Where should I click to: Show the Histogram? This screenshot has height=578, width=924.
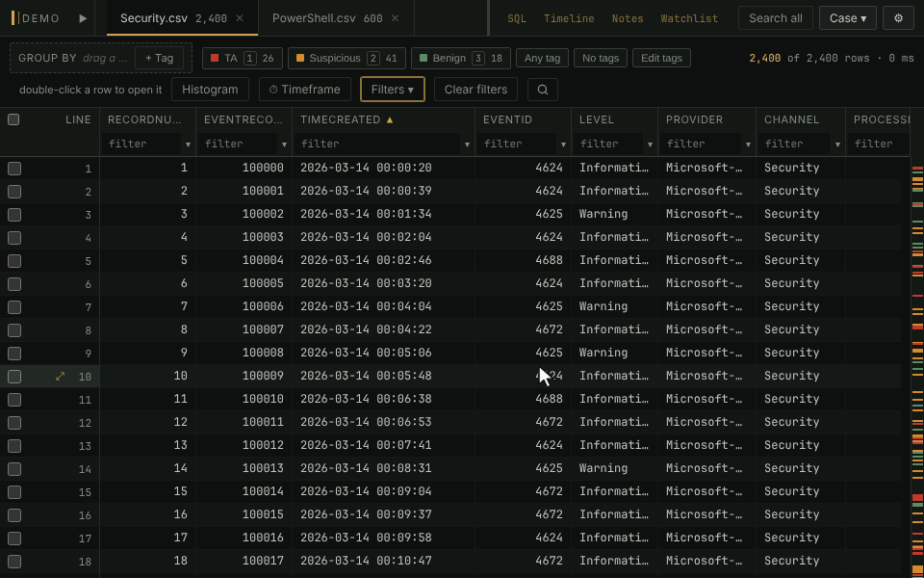pos(210,90)
